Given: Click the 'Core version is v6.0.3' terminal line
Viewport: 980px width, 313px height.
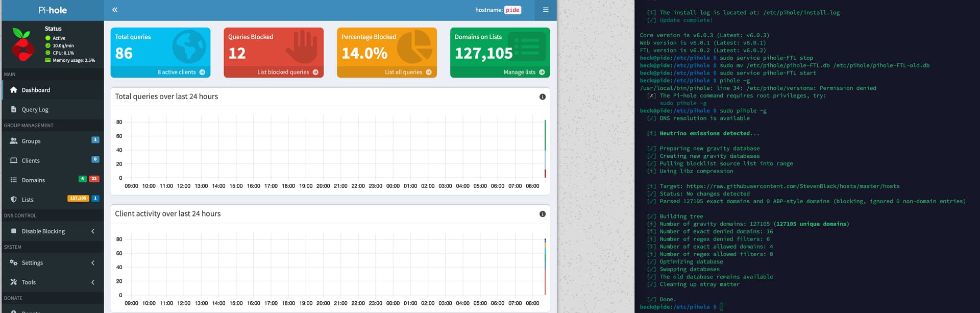Looking at the screenshot, I should click(x=704, y=35).
